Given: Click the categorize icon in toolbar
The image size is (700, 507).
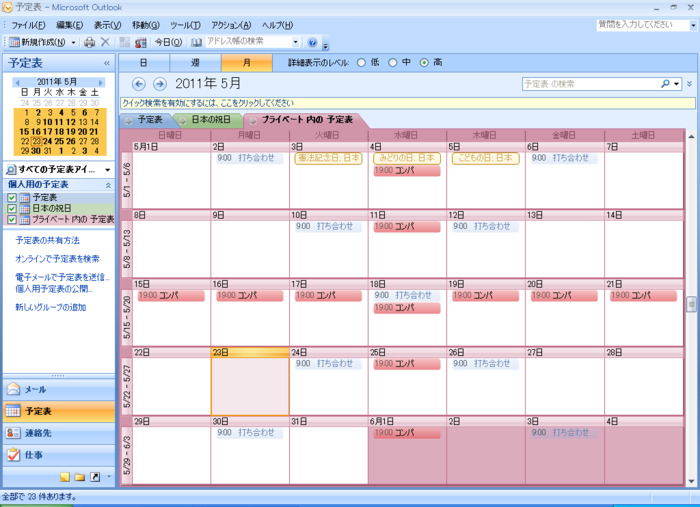Looking at the screenshot, I should [x=141, y=42].
